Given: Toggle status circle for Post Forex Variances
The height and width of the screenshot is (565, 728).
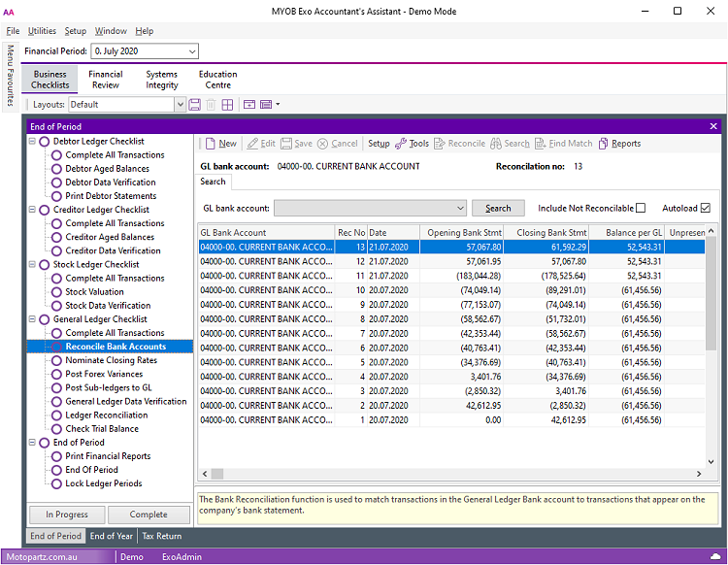Looking at the screenshot, I should [56, 374].
